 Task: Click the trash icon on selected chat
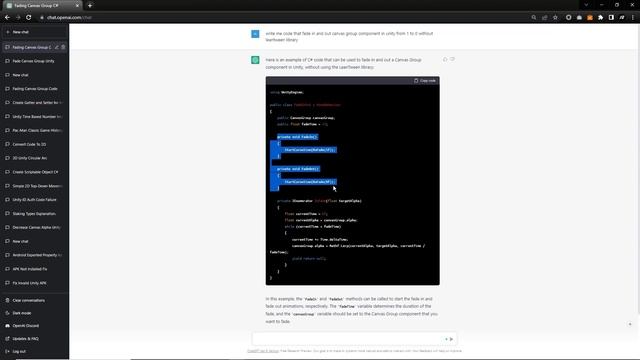(63, 47)
